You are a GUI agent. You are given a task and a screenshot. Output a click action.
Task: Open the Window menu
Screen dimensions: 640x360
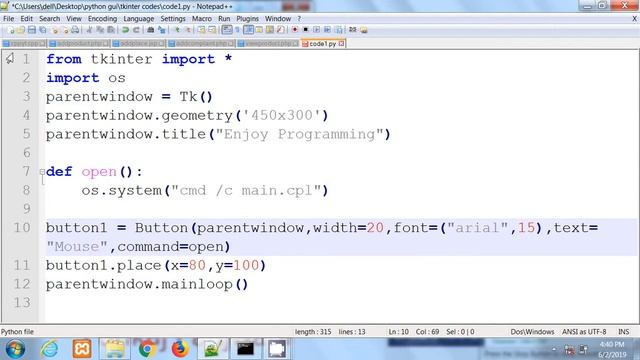coord(278,19)
